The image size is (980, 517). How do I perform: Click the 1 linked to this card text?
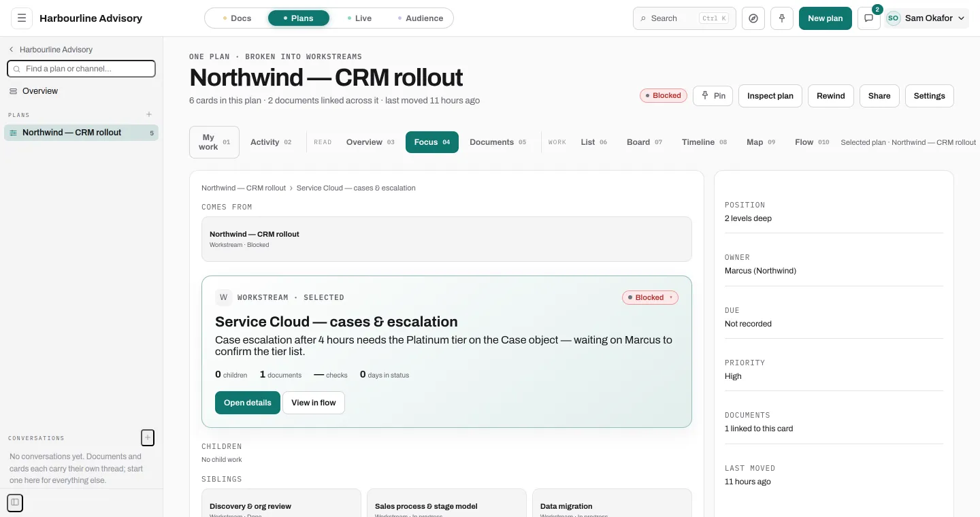759,429
